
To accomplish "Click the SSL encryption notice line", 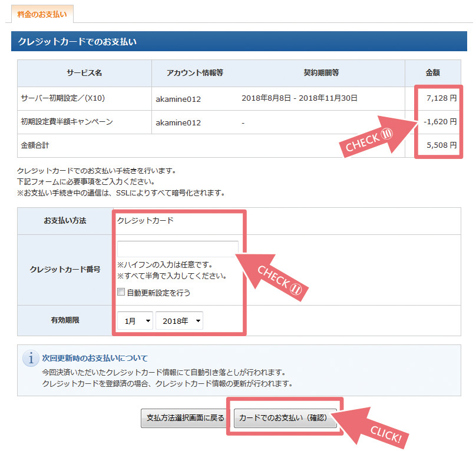I will pyautogui.click(x=121, y=193).
